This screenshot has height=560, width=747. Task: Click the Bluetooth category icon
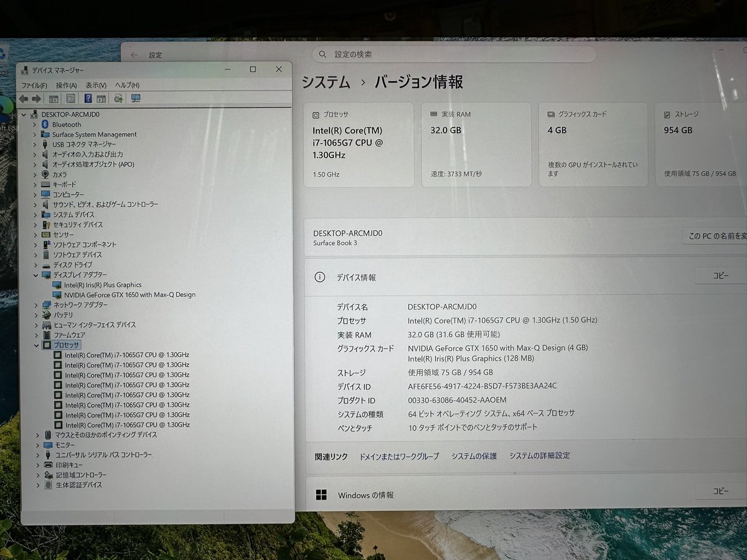point(45,124)
